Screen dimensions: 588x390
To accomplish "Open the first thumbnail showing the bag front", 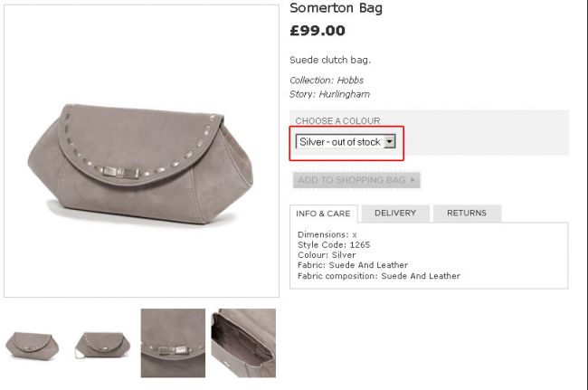I will coord(33,344).
